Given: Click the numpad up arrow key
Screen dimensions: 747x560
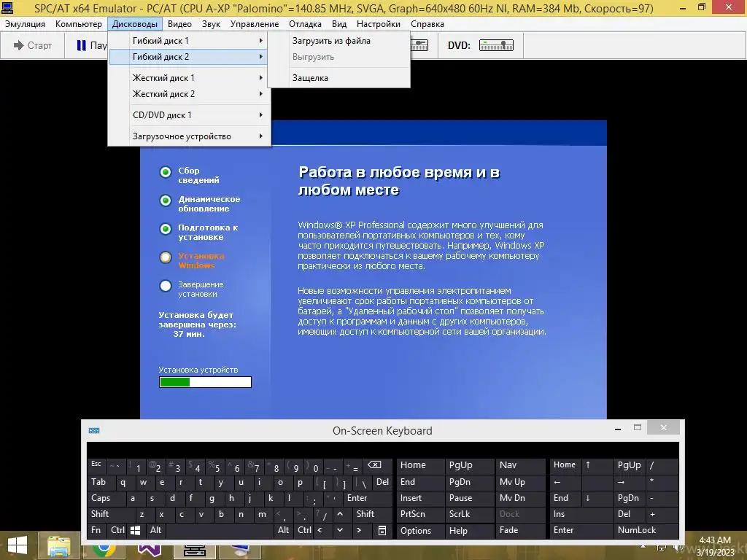Looking at the screenshot, I should [x=597, y=466].
